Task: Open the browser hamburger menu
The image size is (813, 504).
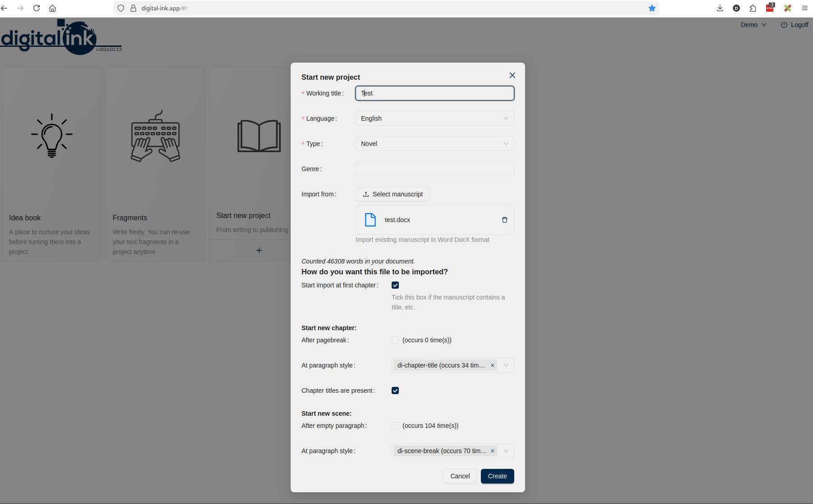Action: tap(804, 8)
